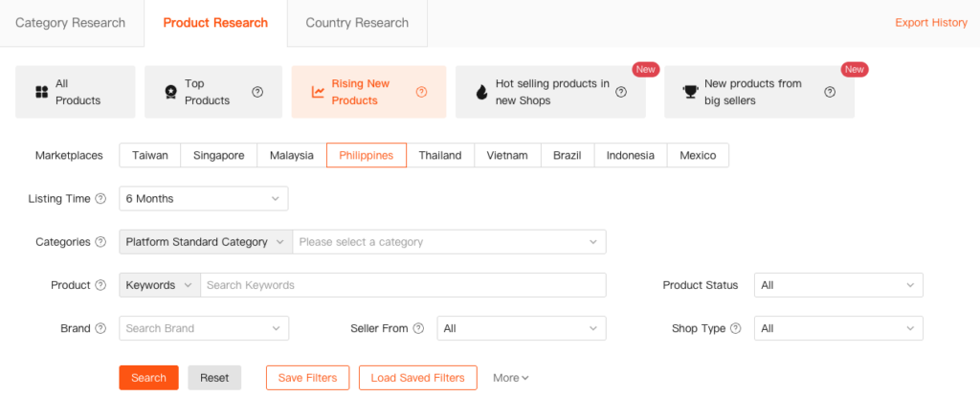The height and width of the screenshot is (397, 980).
Task: Click the help icon beside Rising New Products
Action: (421, 92)
